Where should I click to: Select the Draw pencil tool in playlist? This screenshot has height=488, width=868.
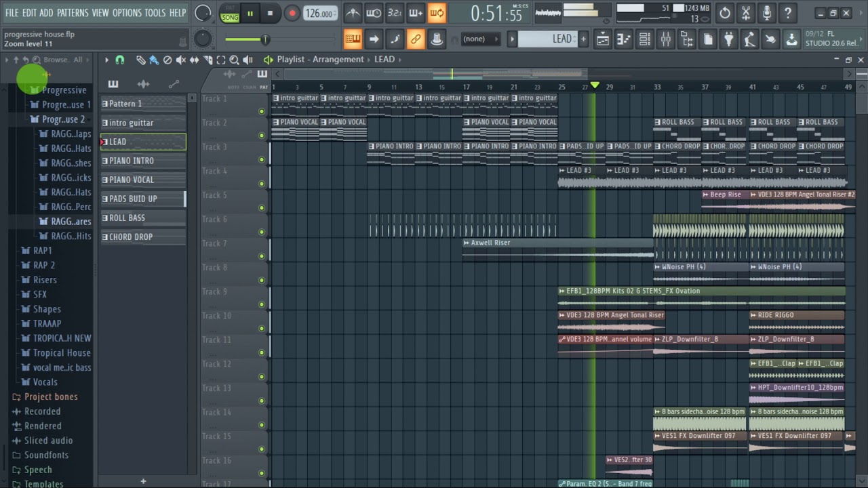[141, 60]
